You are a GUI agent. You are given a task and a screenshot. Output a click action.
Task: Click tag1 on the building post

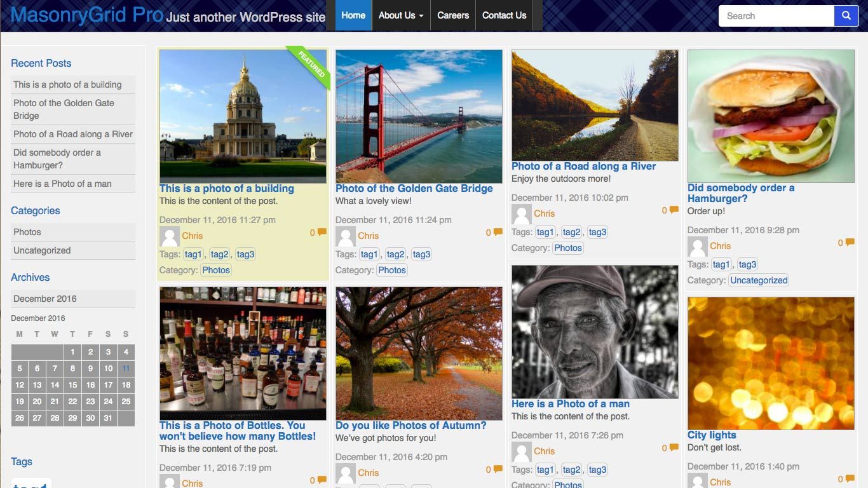click(x=193, y=254)
